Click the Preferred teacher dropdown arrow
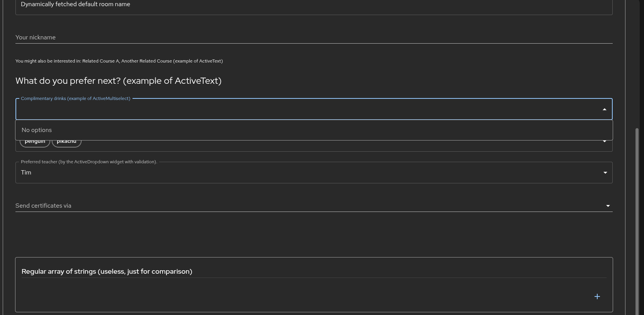The width and height of the screenshot is (644, 315). (x=605, y=173)
